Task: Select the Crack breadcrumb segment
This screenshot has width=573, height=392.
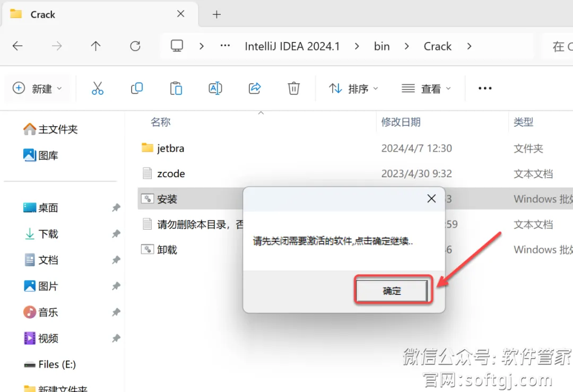Action: pos(437,46)
